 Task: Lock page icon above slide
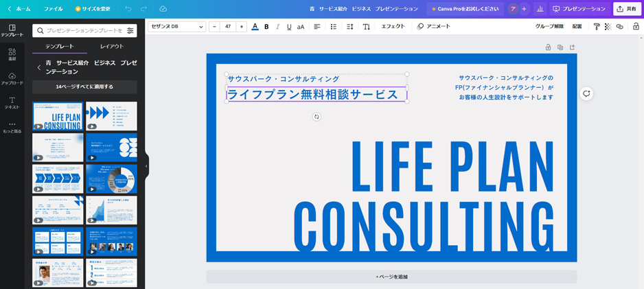pos(548,47)
